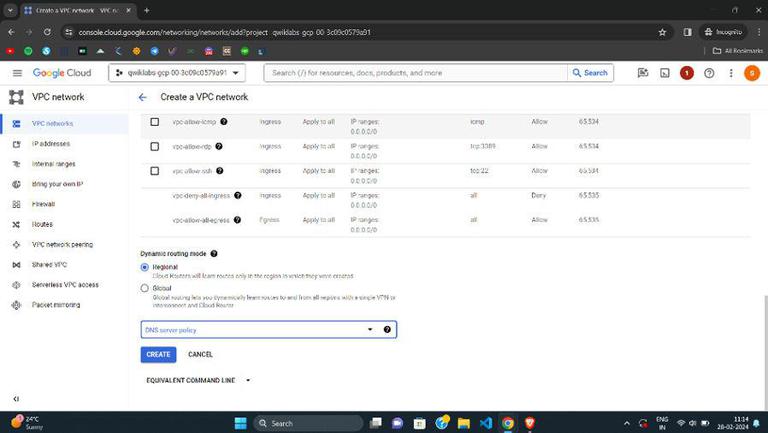
Task: Expand the Equivalent Command Line section
Action: pos(198,380)
